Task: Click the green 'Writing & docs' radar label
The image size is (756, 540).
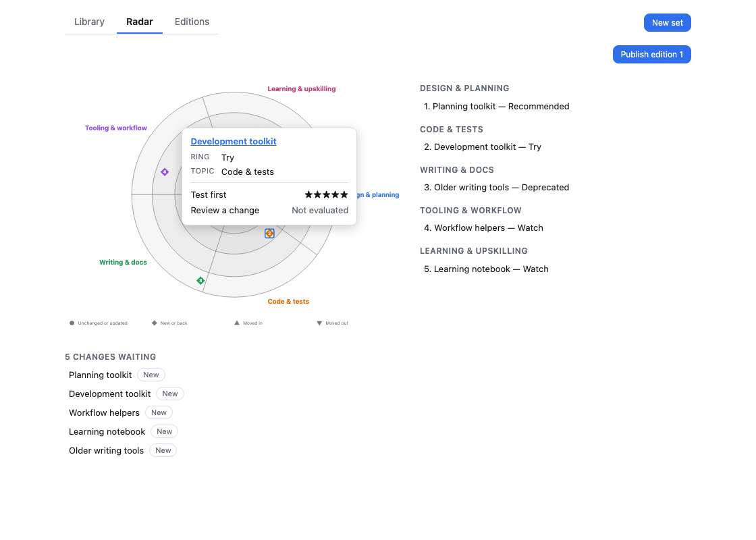Action: tap(123, 263)
